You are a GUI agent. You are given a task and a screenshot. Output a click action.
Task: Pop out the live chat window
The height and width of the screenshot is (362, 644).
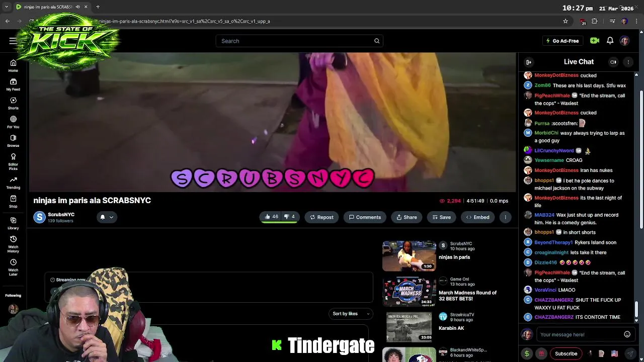click(x=613, y=62)
